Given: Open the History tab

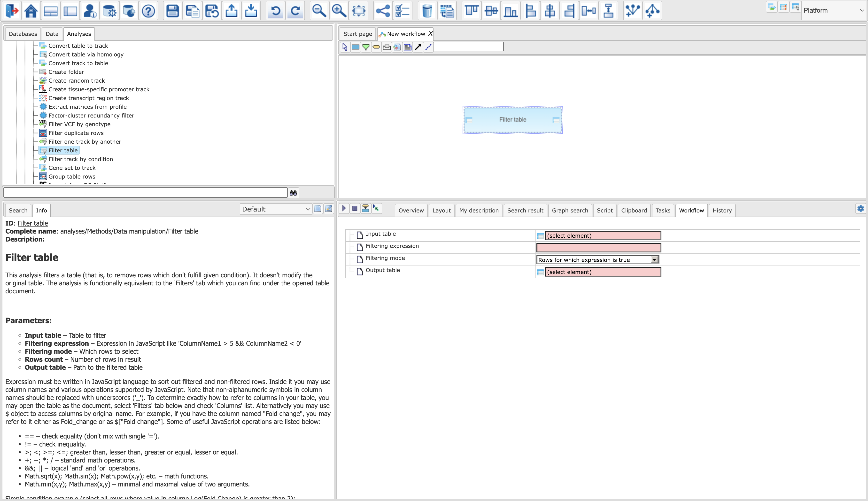Looking at the screenshot, I should [722, 210].
